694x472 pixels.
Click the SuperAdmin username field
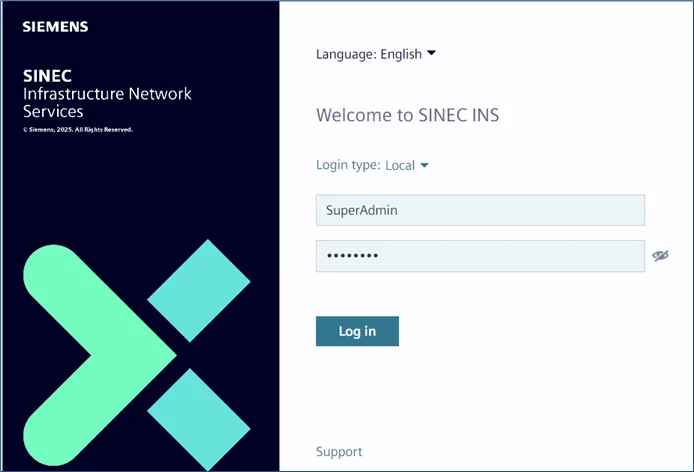click(480, 210)
